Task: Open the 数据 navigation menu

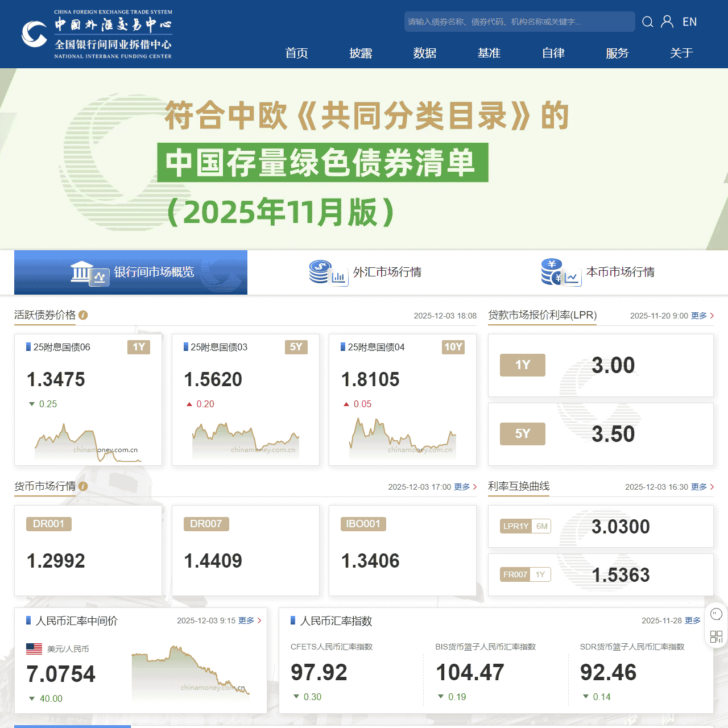Action: pos(424,53)
